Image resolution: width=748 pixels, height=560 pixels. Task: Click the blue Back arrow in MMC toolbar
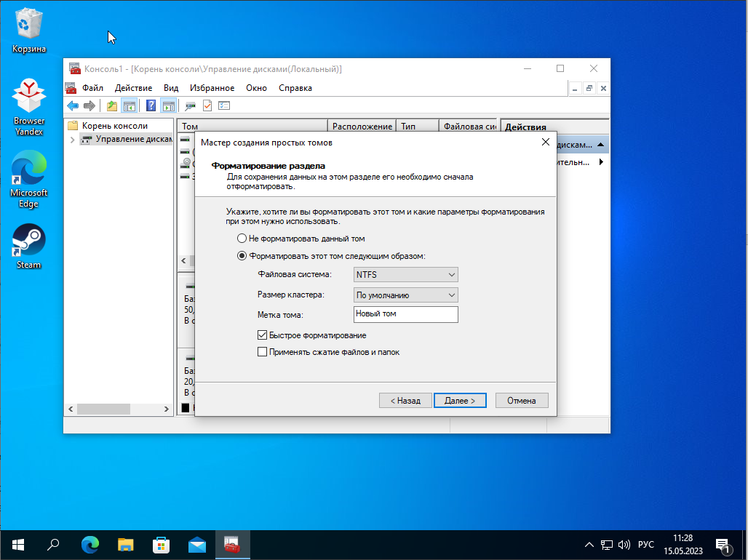tap(73, 106)
